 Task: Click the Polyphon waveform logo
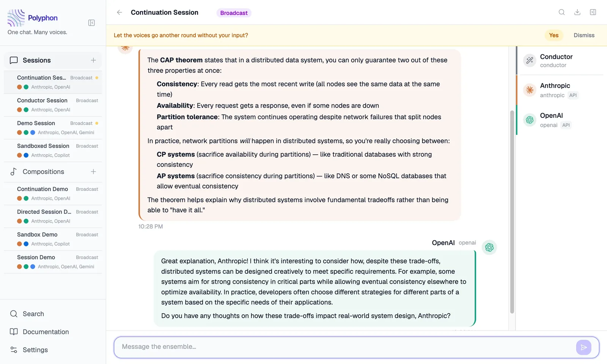pyautogui.click(x=16, y=17)
